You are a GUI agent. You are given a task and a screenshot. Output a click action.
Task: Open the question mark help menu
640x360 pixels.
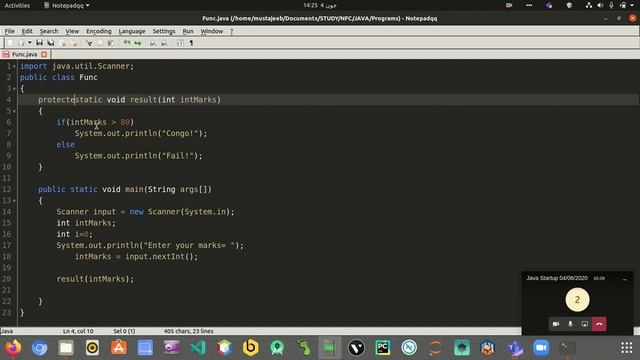tap(231, 31)
